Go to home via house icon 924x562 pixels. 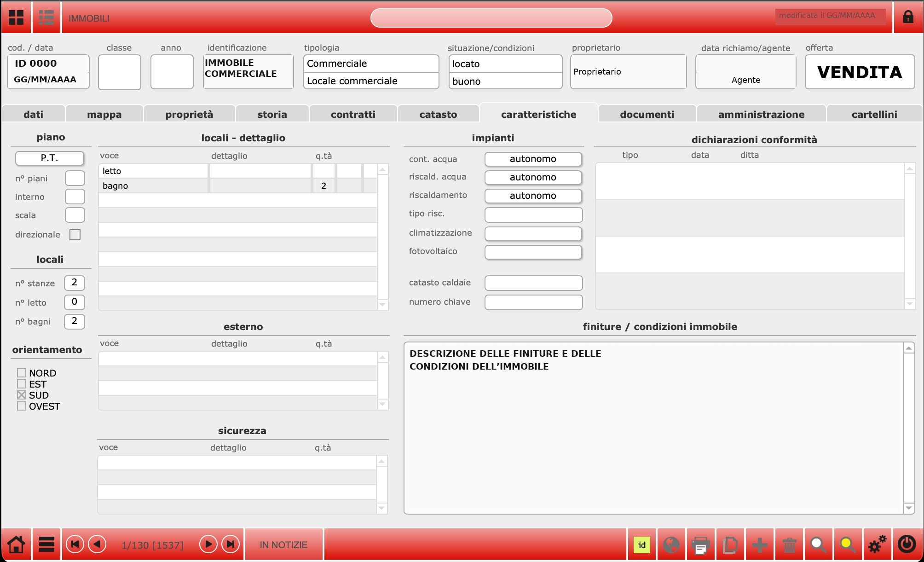(x=16, y=545)
